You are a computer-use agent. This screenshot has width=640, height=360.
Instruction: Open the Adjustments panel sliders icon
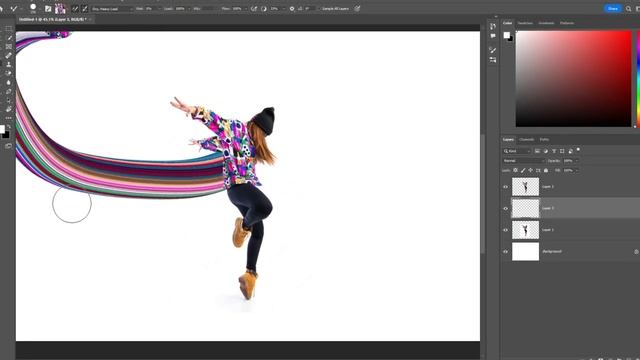[x=493, y=60]
